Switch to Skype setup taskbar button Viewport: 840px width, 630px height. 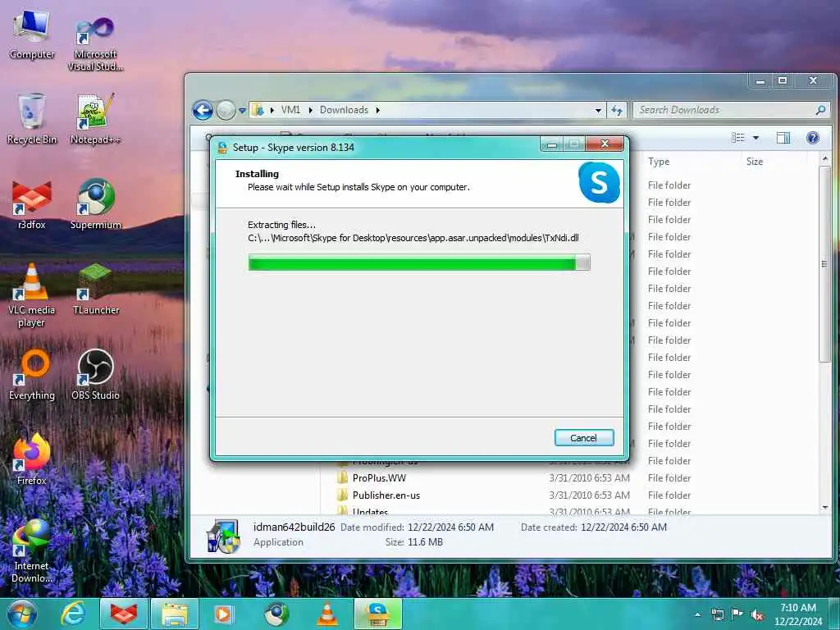click(377, 614)
